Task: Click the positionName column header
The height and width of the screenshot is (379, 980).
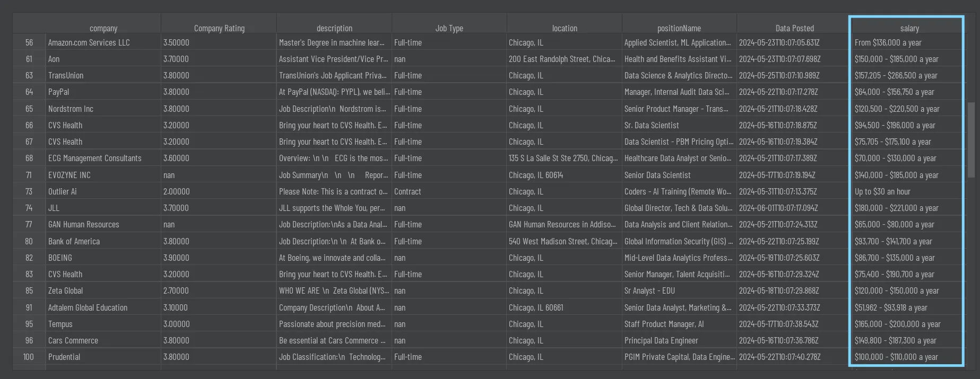Action: point(679,28)
